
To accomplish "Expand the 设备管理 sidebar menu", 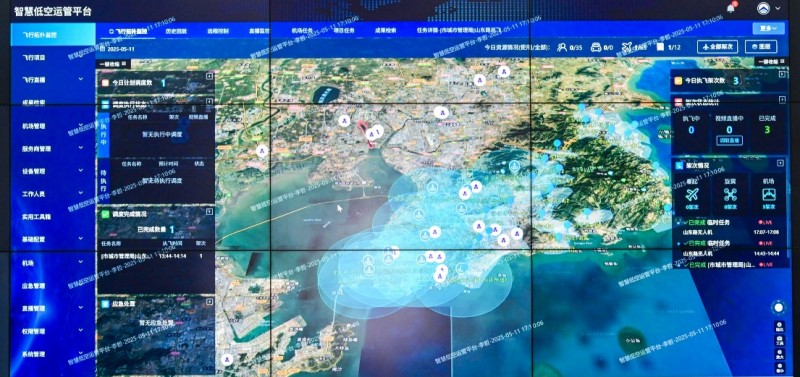I will pos(53,171).
